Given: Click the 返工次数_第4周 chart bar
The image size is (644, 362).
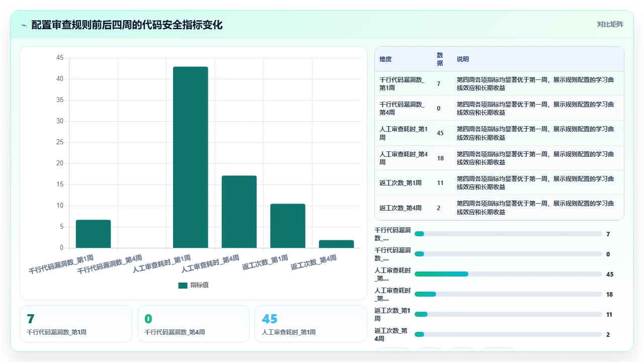Looking at the screenshot, I should coord(336,244).
